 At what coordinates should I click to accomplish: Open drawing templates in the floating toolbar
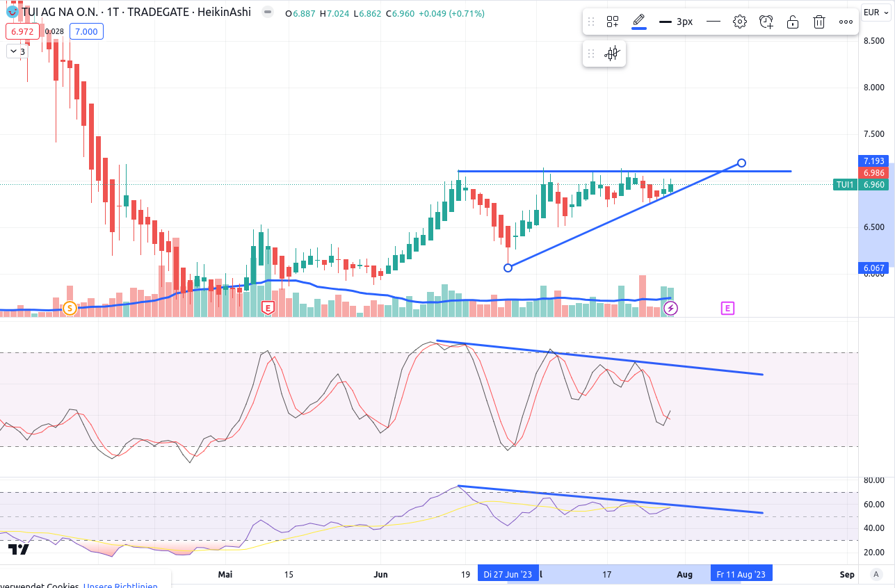[613, 22]
